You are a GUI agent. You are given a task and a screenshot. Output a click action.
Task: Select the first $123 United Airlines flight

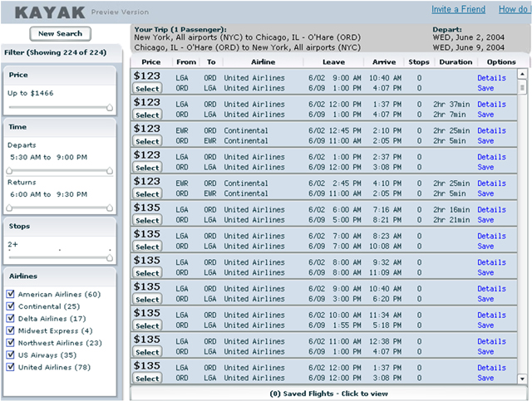click(147, 89)
